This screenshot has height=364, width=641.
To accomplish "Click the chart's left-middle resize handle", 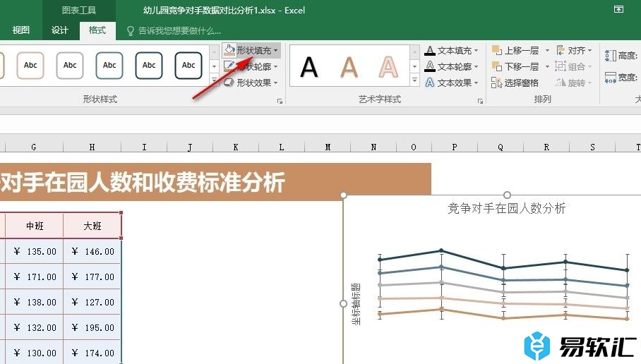I will click(x=343, y=303).
